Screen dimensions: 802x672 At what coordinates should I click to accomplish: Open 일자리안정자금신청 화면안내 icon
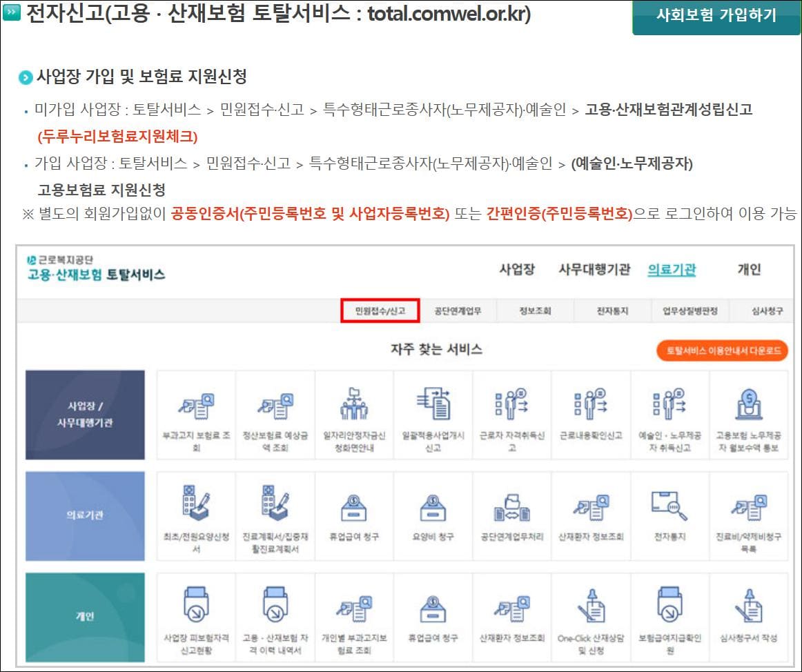354,414
